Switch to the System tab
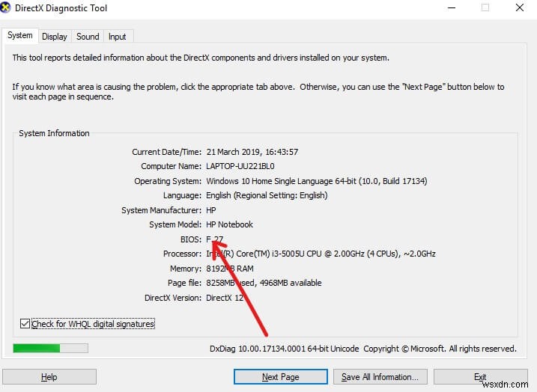Image resolution: width=537 pixels, height=392 pixels. pyautogui.click(x=20, y=36)
